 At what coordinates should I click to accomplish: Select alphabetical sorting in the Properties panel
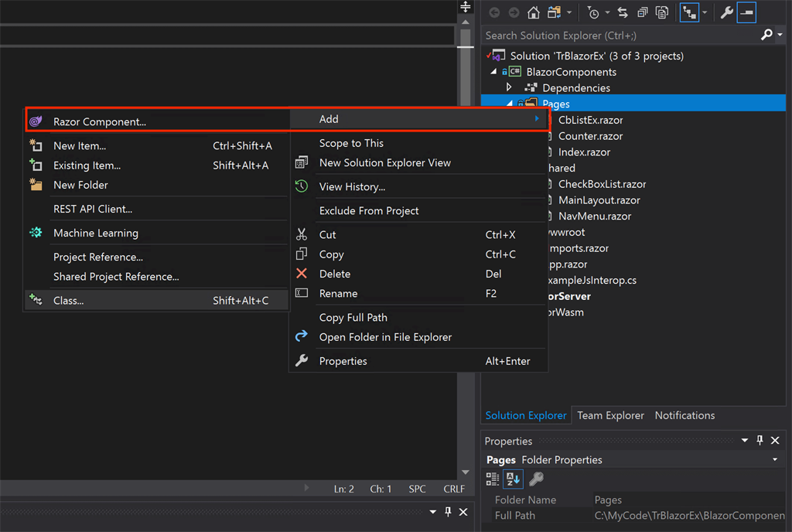[x=513, y=479]
